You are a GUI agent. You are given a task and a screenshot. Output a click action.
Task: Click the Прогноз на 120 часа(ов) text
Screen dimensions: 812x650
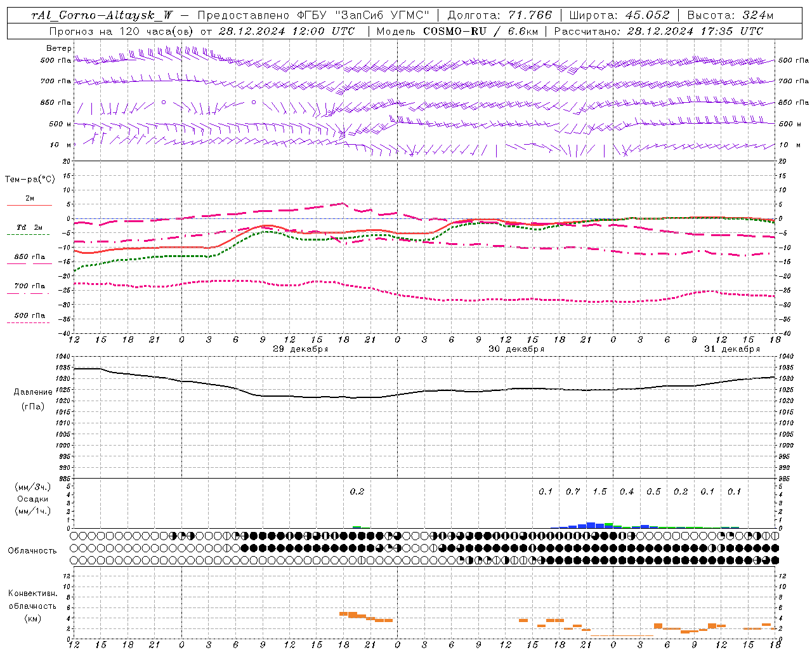click(121, 31)
